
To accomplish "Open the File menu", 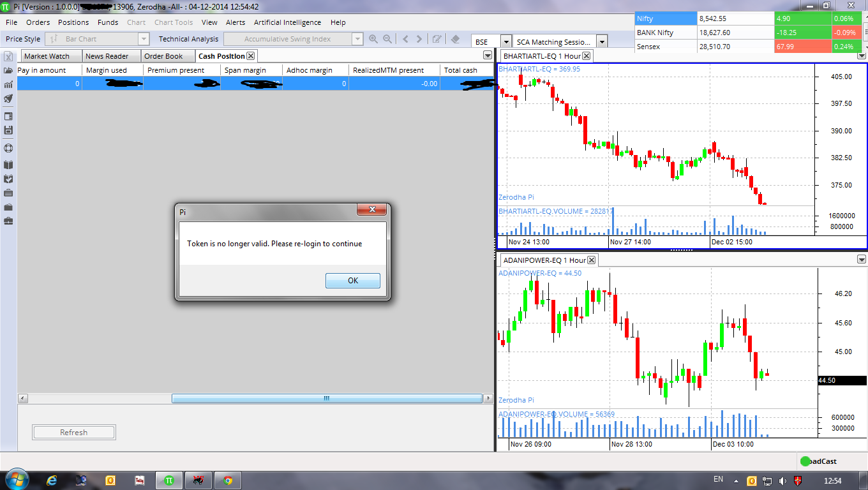I will coord(11,22).
